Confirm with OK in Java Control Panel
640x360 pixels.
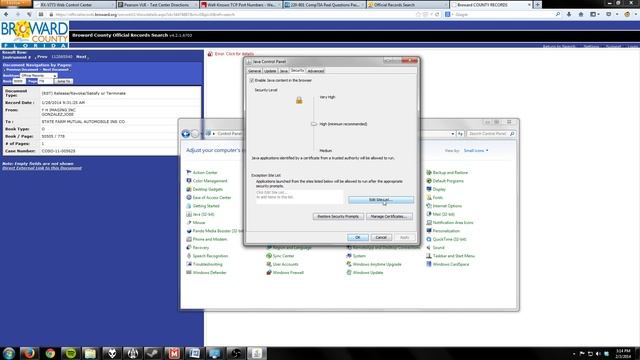pos(358,237)
